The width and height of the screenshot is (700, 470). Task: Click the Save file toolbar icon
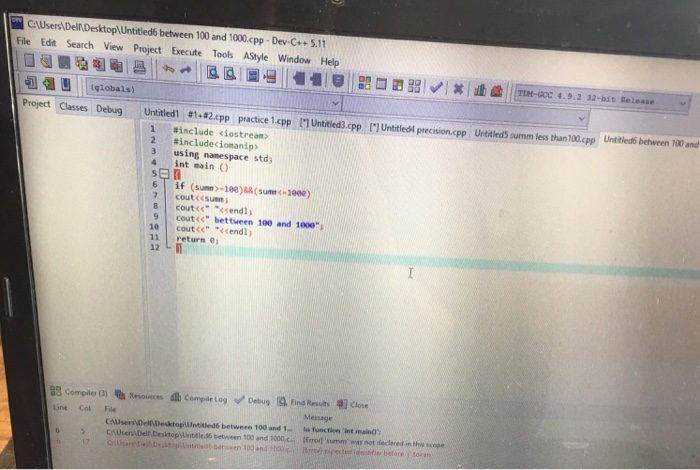tap(64, 62)
